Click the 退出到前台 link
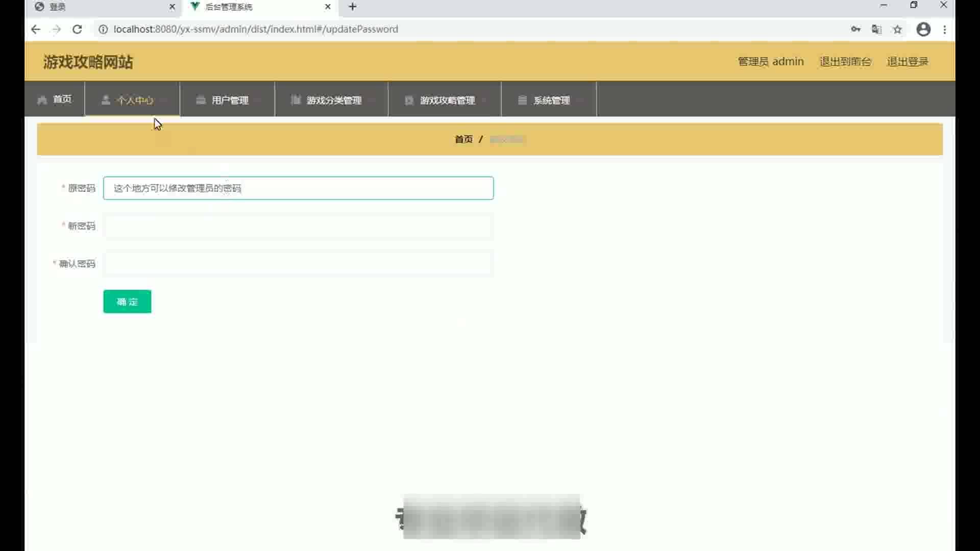Viewport: 980px width, 551px height. pos(845,62)
